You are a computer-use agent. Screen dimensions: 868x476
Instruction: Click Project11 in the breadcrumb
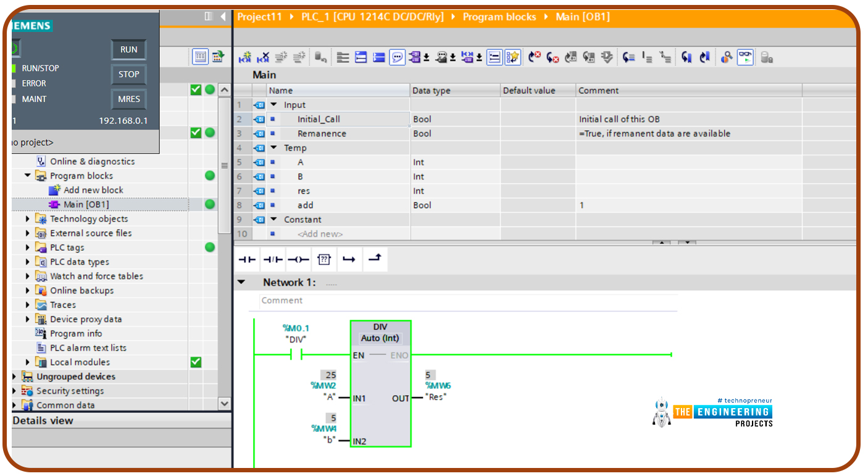click(259, 17)
